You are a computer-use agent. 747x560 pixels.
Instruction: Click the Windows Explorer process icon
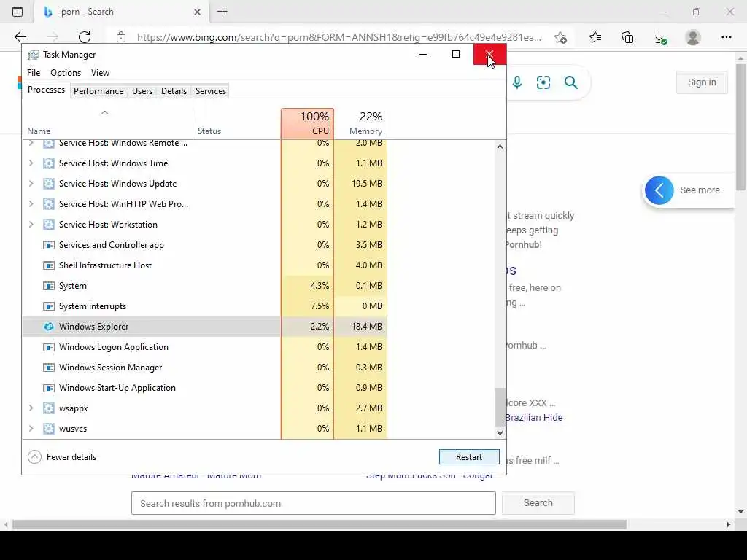click(49, 327)
